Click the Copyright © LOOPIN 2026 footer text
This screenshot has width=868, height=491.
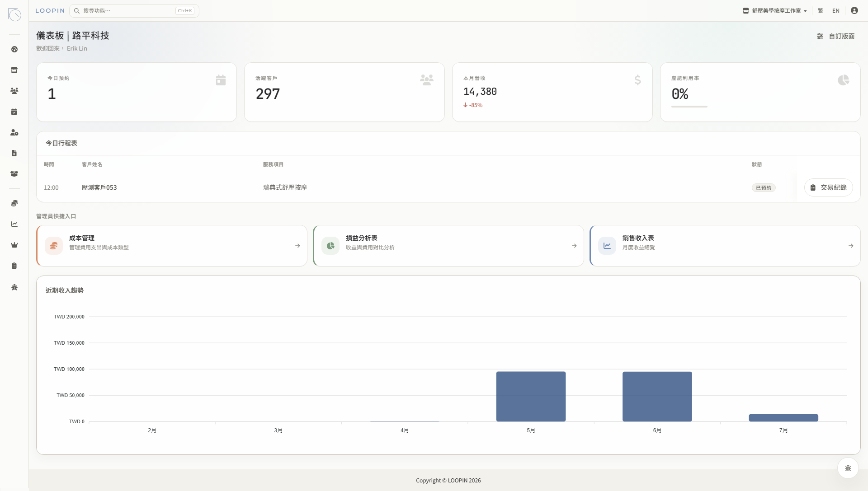(448, 481)
